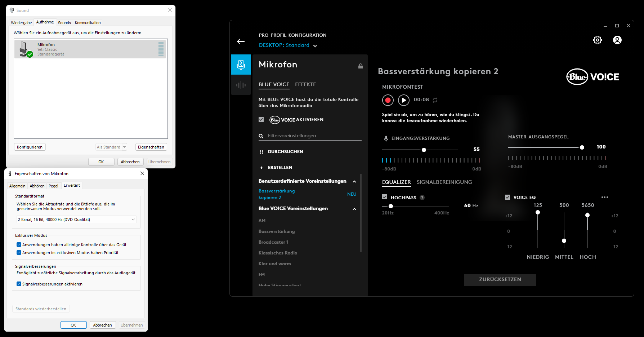This screenshot has width=644, height=337.
Task: Select the EQUALIZER tab
Action: pyautogui.click(x=397, y=182)
